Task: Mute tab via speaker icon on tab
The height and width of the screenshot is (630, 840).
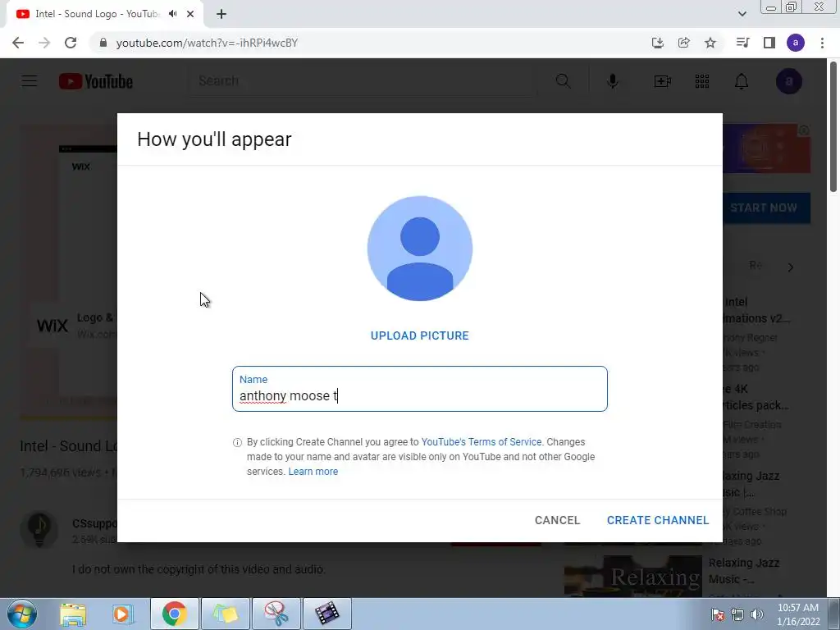Action: (x=172, y=14)
